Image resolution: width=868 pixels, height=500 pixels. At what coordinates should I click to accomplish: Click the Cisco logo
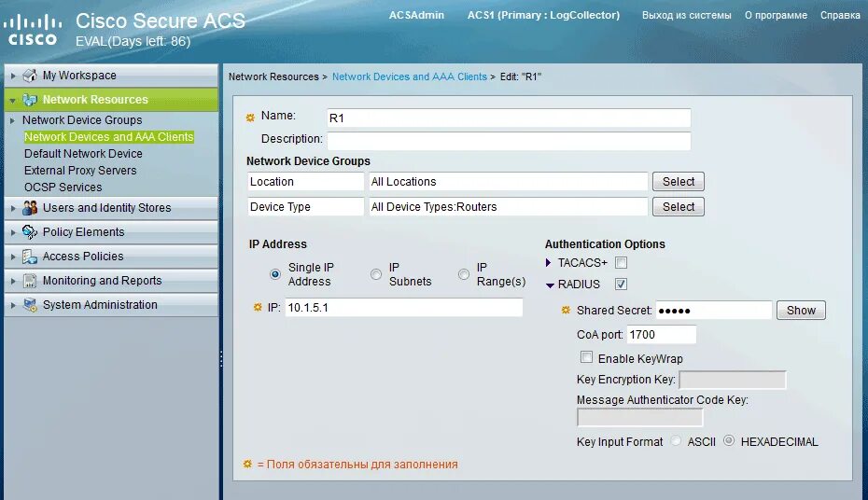click(x=33, y=30)
